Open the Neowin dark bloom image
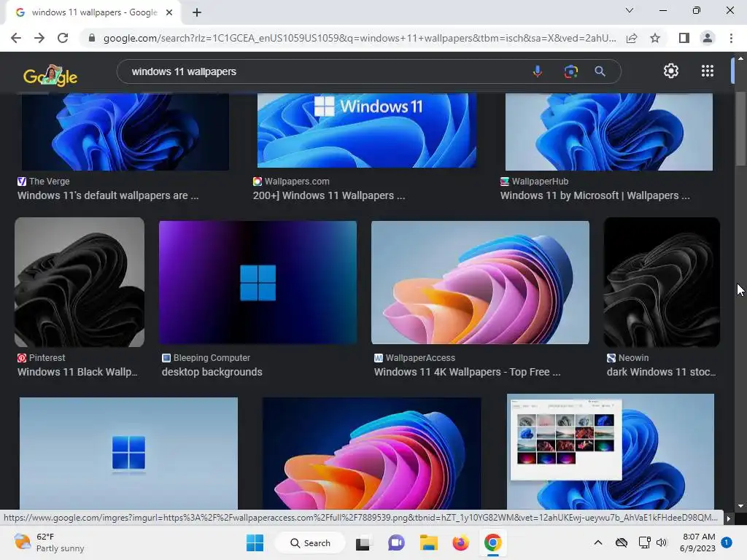747x560 pixels. point(662,282)
